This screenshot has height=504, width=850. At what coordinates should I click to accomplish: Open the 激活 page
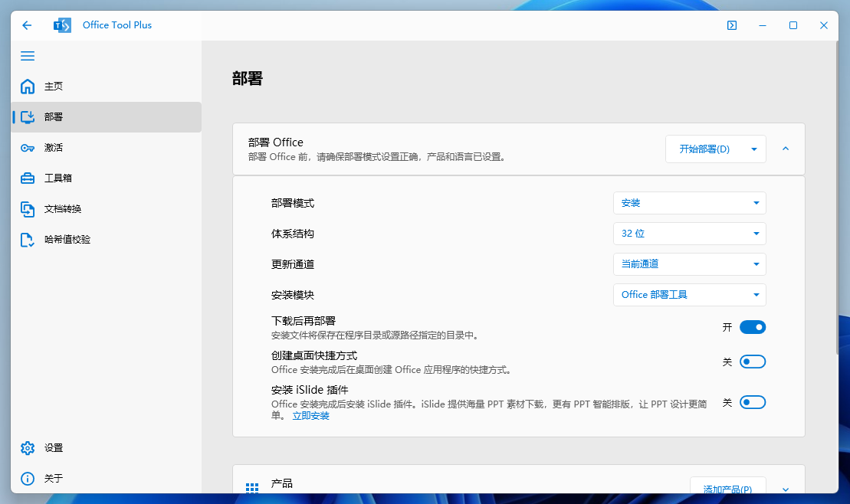click(107, 147)
